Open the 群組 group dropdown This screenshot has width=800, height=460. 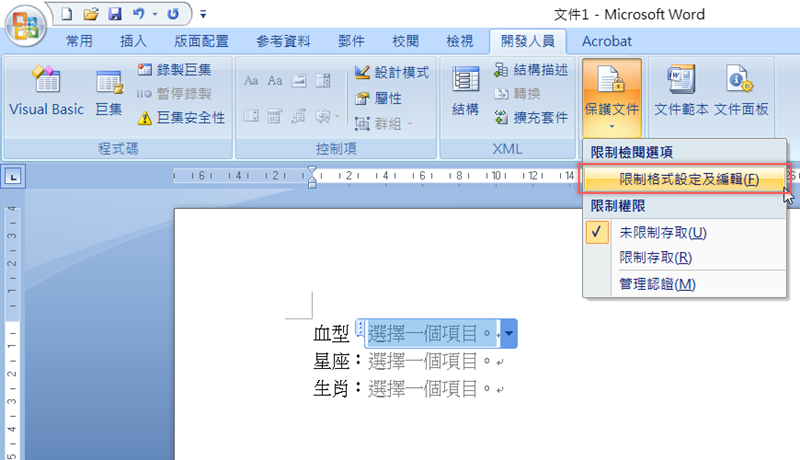pos(384,123)
